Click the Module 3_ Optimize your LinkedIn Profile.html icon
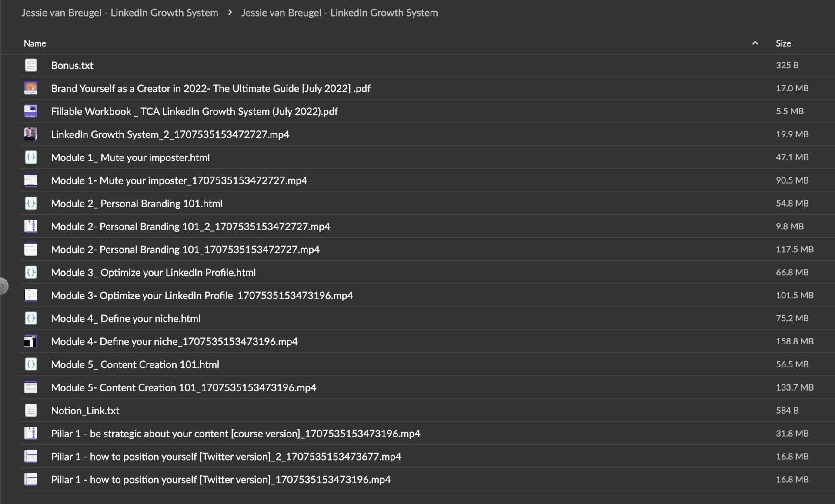835x504 pixels. [31, 273]
